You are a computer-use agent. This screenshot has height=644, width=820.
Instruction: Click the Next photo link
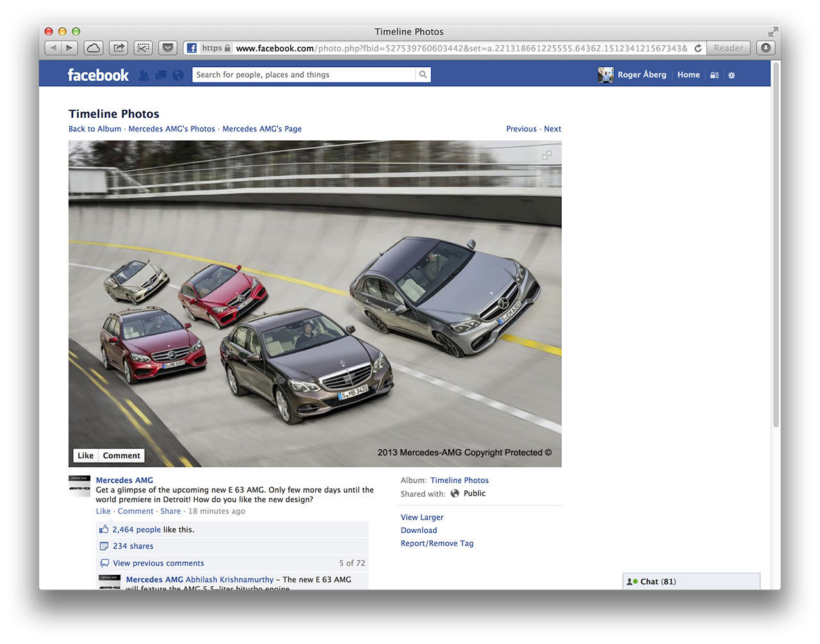(552, 129)
